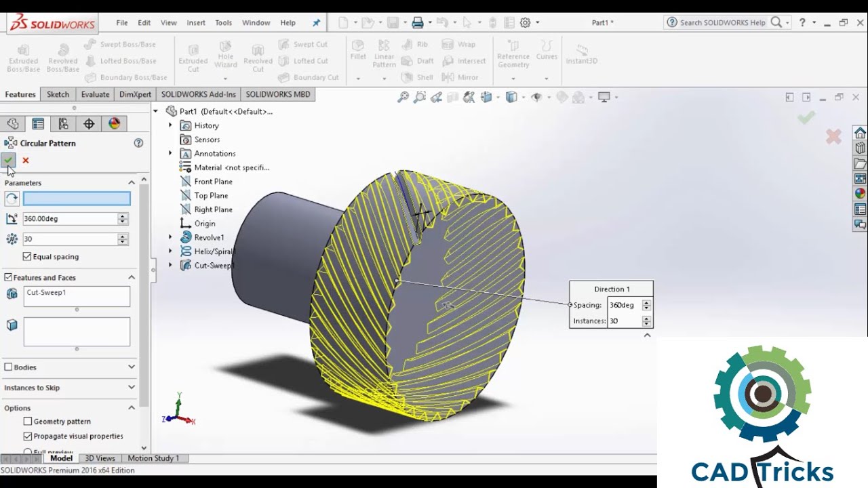Viewport: 868px width, 488px height.
Task: Open the Options gear icon
Action: click(525, 22)
